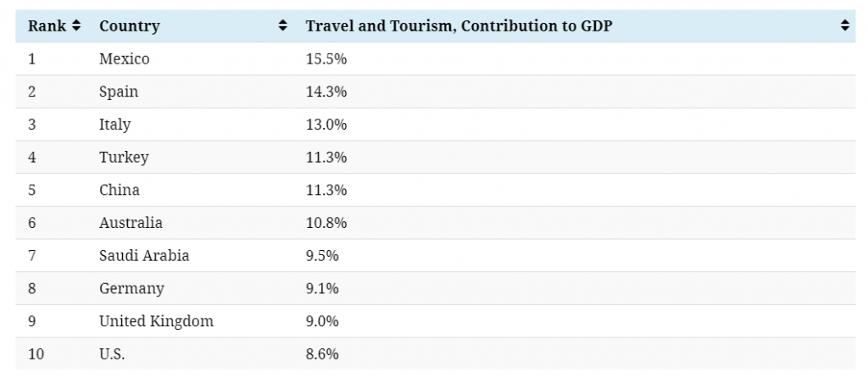The height and width of the screenshot is (378, 868).
Task: Sort table by Country header text
Action: (x=130, y=26)
